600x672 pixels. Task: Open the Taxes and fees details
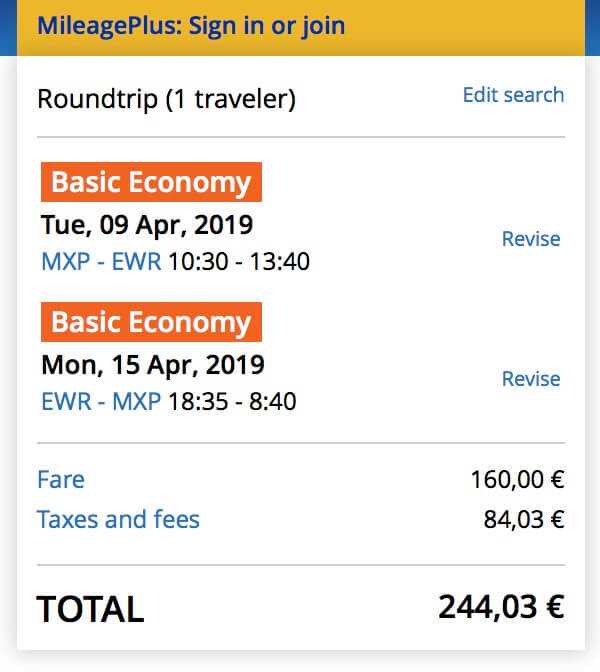click(118, 519)
